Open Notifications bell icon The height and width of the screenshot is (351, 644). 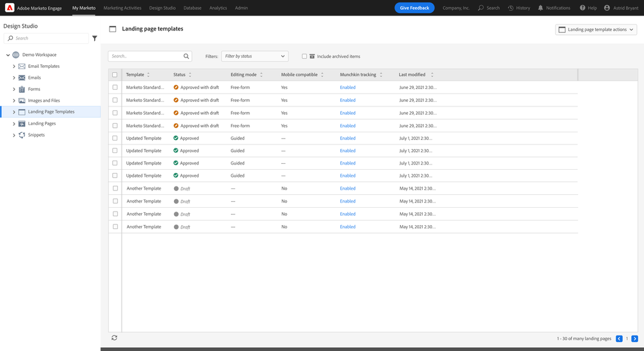[x=540, y=8]
